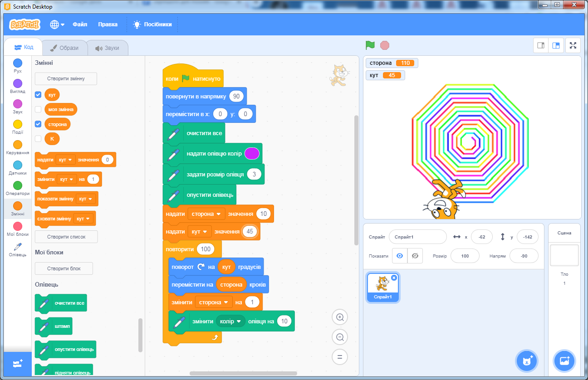Click the sprite y value -142
The height and width of the screenshot is (380, 588).
[528, 237]
